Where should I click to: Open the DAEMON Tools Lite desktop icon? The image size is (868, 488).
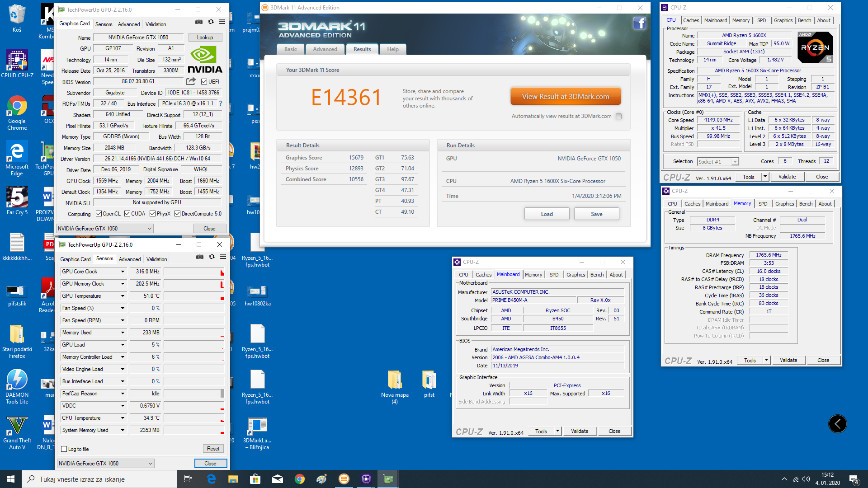pyautogui.click(x=17, y=387)
